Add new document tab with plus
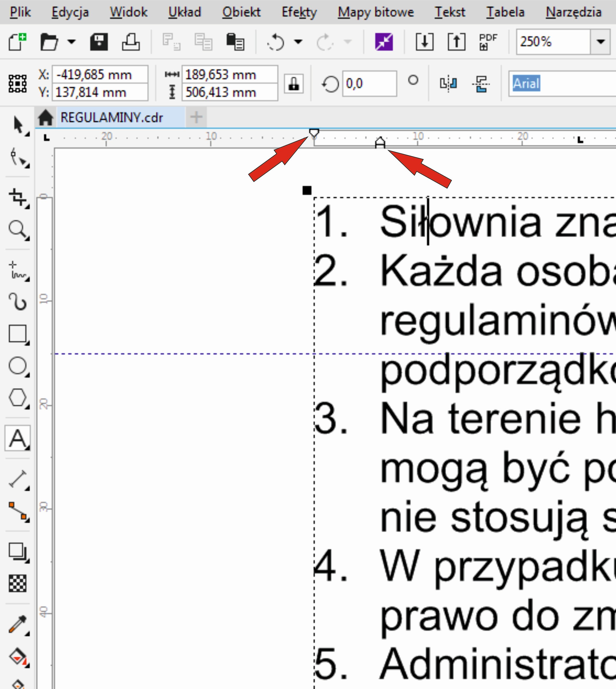This screenshot has width=616, height=689. click(x=196, y=117)
